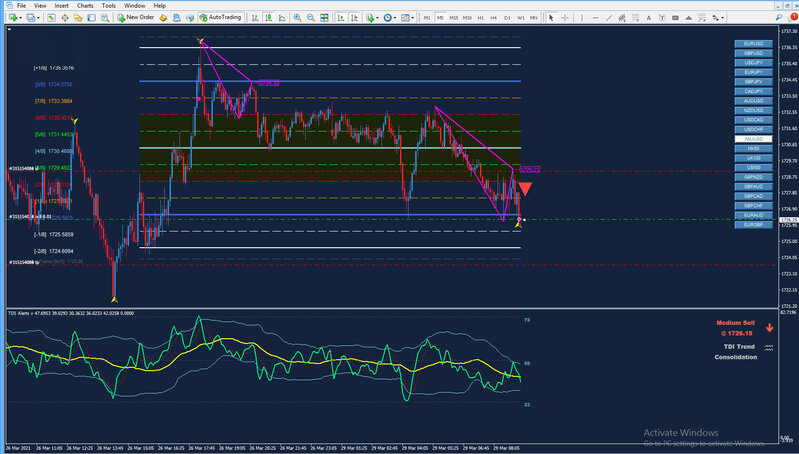The width and height of the screenshot is (799, 454).
Task: Switch to line chart display icon
Action: click(281, 17)
